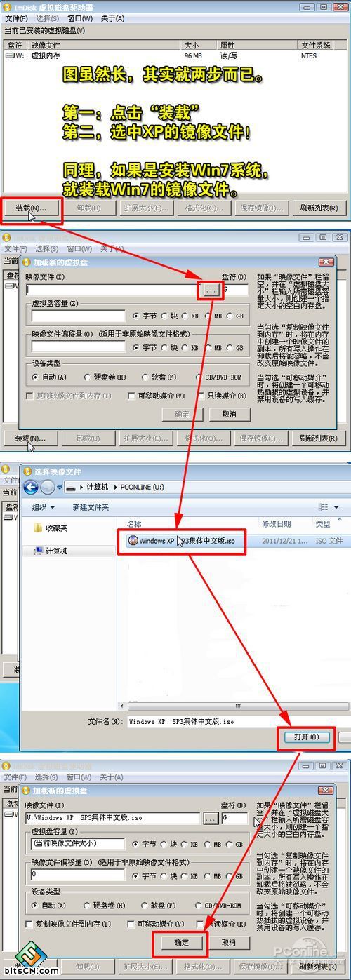Open greyed 选择(S) menu in top ImDisk window

[48, 18]
